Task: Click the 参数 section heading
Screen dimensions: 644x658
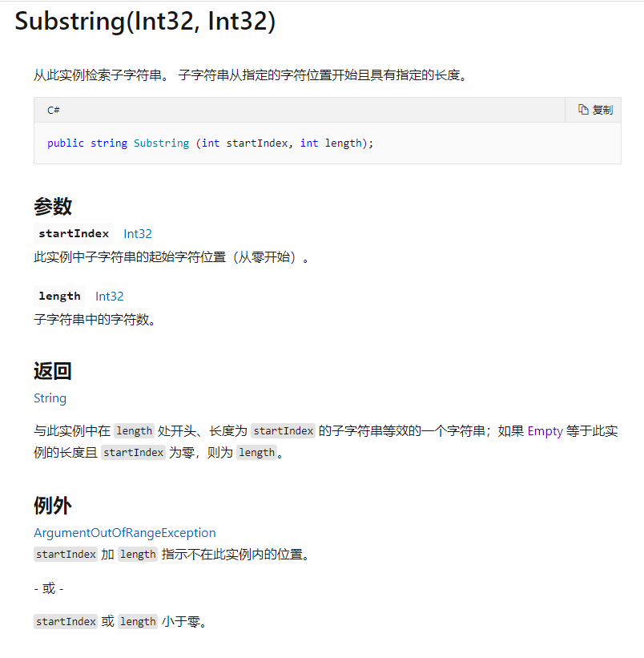Action: [53, 206]
